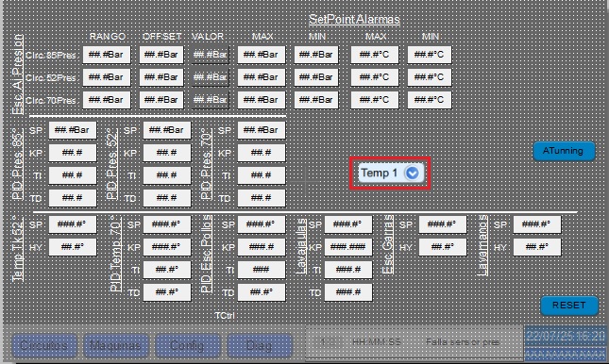This screenshot has width=609, height=364.
Task: Select TI field of PID Esc.Pollos
Action: [x=261, y=270]
